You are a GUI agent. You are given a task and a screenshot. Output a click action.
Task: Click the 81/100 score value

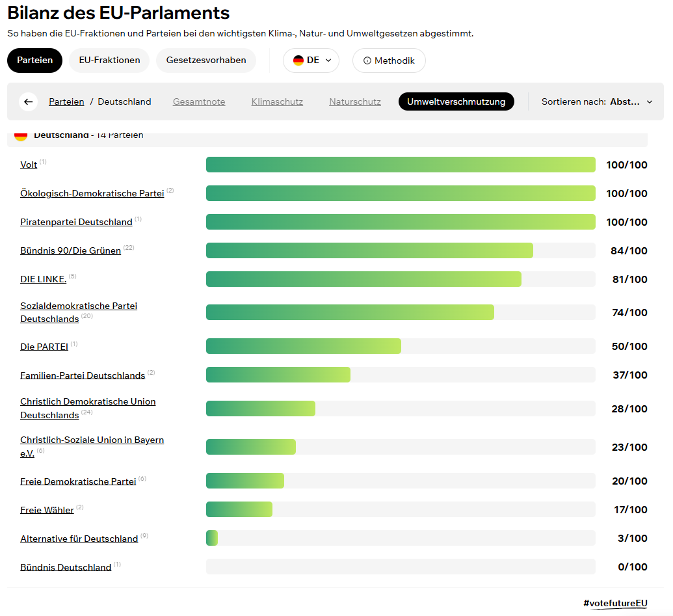[x=629, y=280]
